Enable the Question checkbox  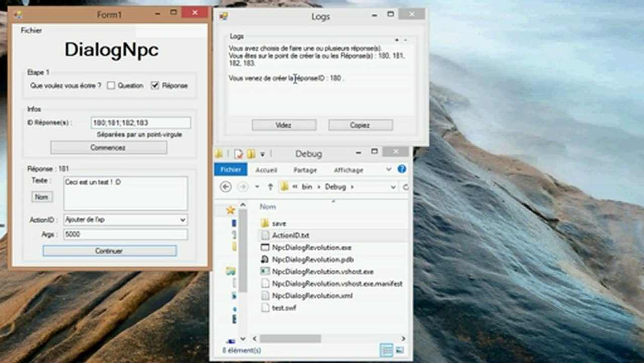[111, 86]
